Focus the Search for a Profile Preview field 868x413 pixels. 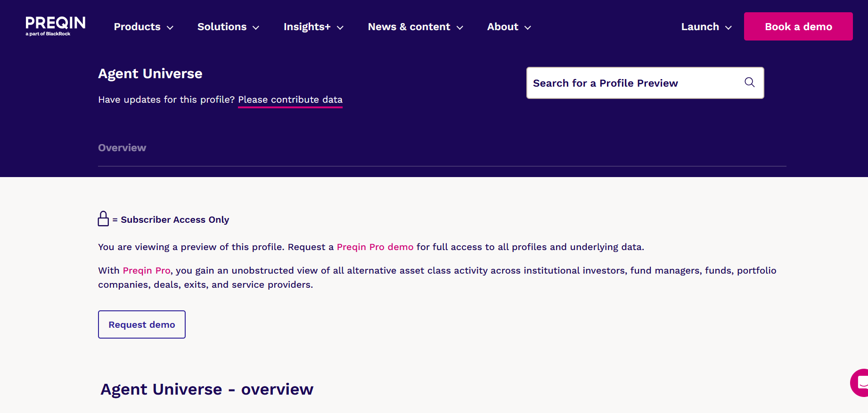(x=645, y=83)
